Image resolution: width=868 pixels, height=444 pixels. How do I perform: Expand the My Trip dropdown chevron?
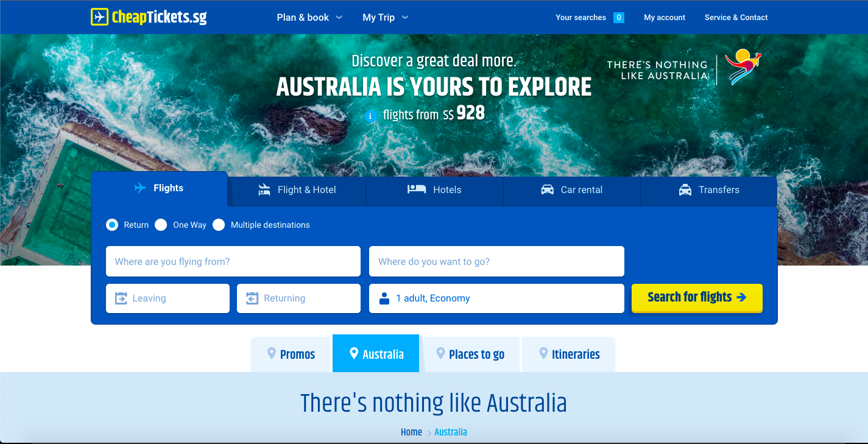pyautogui.click(x=405, y=18)
